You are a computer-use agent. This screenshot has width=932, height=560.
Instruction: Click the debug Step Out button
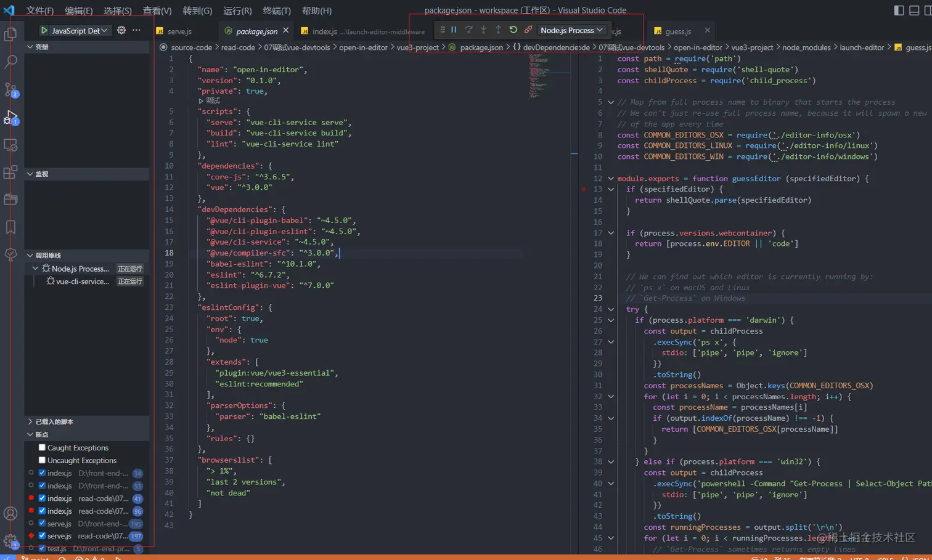pos(498,30)
